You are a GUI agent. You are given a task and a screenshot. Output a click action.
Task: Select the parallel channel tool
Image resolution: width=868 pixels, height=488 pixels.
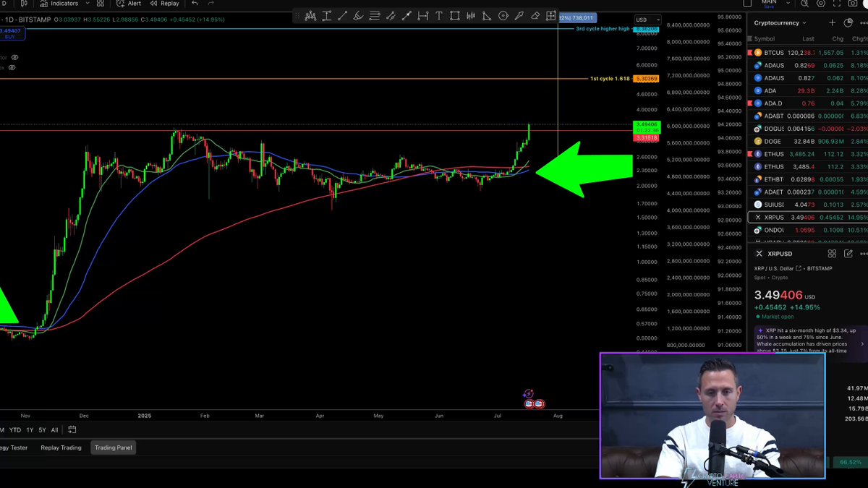(391, 16)
